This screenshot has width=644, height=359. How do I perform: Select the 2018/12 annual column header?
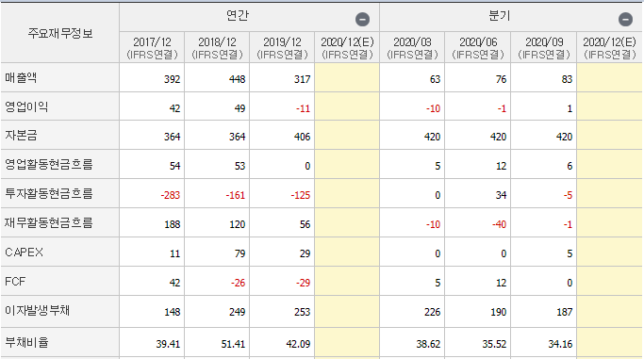pyautogui.click(x=217, y=48)
